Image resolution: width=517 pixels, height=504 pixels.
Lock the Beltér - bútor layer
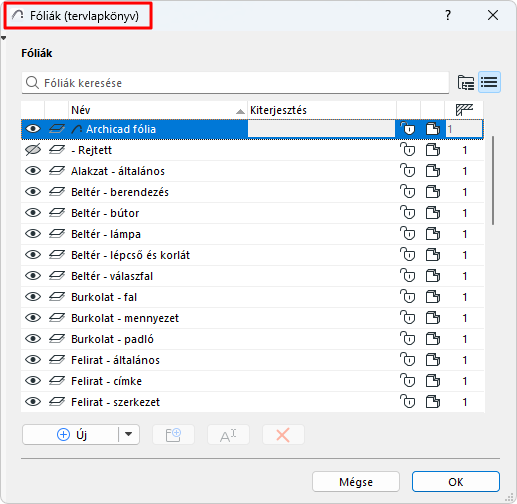click(x=408, y=213)
